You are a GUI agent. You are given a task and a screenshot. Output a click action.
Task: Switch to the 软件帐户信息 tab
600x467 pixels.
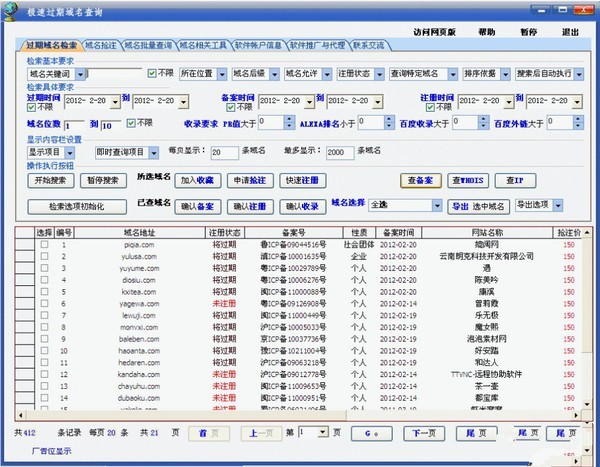(x=259, y=45)
